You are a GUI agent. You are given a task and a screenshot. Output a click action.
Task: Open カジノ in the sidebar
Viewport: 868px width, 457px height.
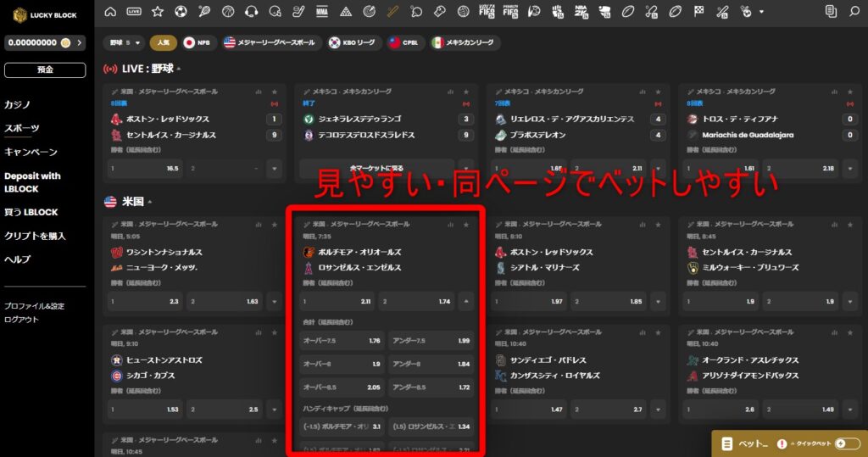(x=17, y=104)
